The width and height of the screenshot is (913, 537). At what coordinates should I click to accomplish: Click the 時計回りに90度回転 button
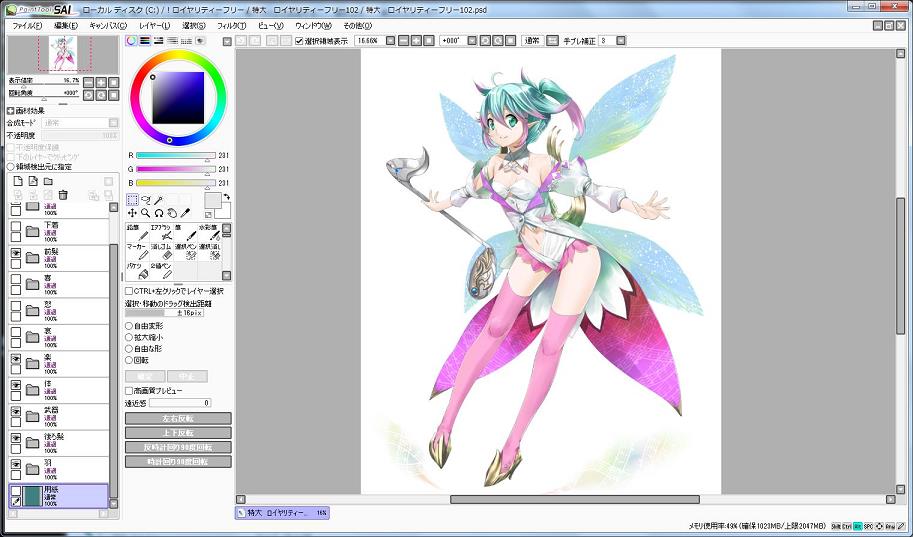(x=177, y=462)
